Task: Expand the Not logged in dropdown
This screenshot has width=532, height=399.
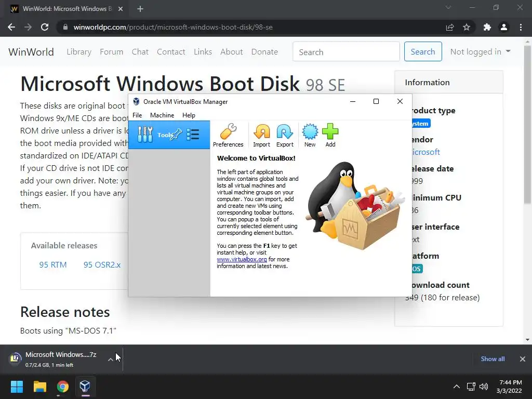Action: click(x=480, y=51)
